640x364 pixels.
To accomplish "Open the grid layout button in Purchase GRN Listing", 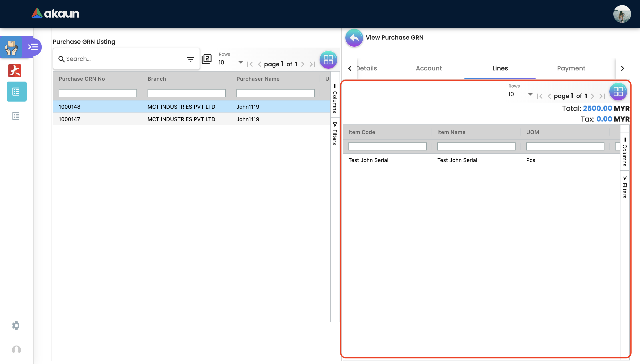I will pos(328,60).
